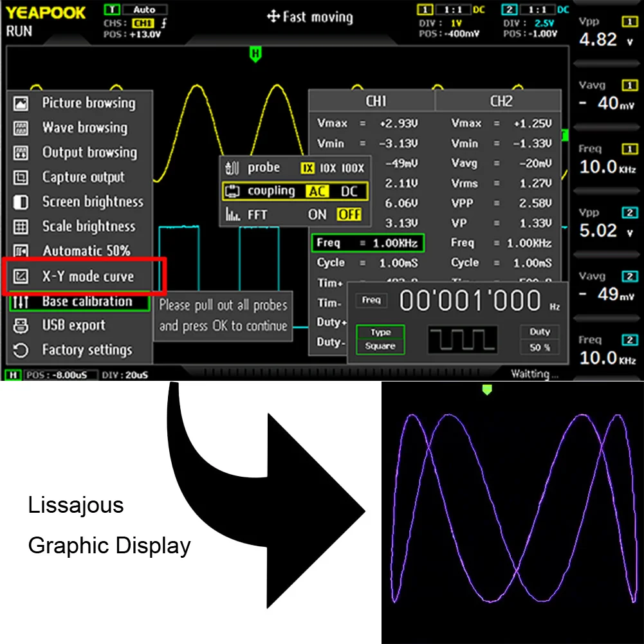Select the Scale brightness grid icon

pos(21,226)
